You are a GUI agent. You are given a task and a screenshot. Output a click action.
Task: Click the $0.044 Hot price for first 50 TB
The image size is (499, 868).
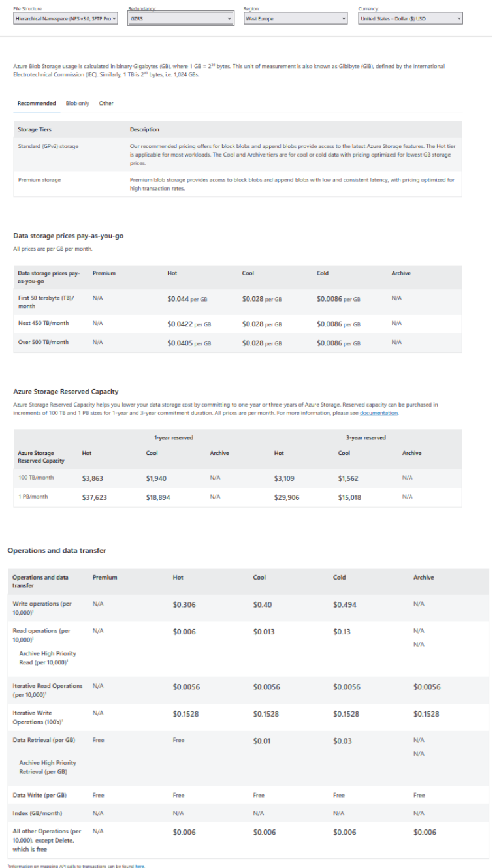coord(178,299)
